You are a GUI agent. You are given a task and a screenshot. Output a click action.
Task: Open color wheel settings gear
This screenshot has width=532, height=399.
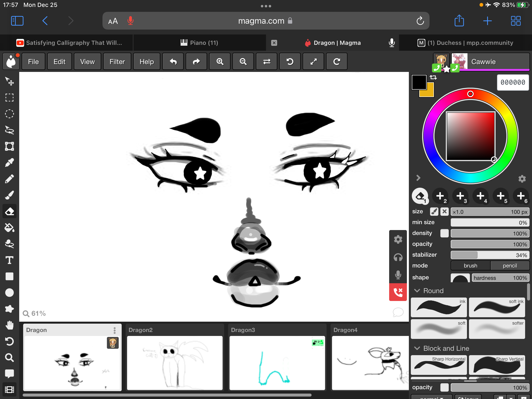pos(522,179)
